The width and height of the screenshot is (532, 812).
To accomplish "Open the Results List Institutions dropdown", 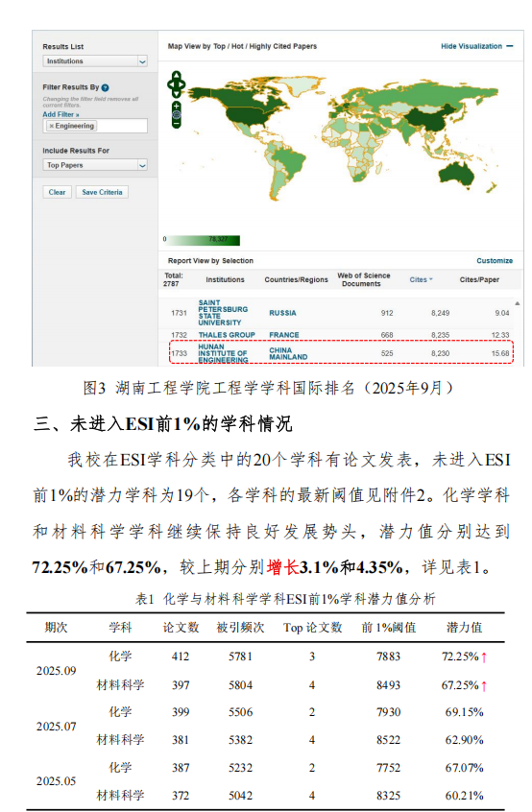I will [x=95, y=61].
